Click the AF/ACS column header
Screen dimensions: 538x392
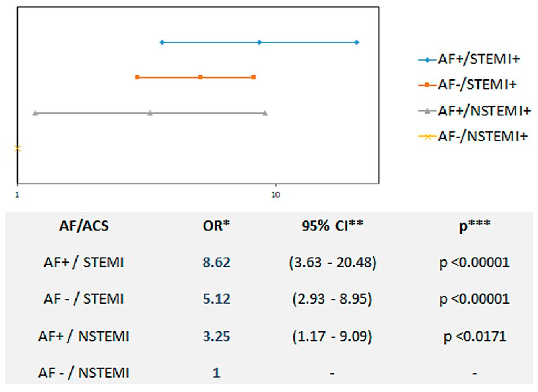[84, 226]
